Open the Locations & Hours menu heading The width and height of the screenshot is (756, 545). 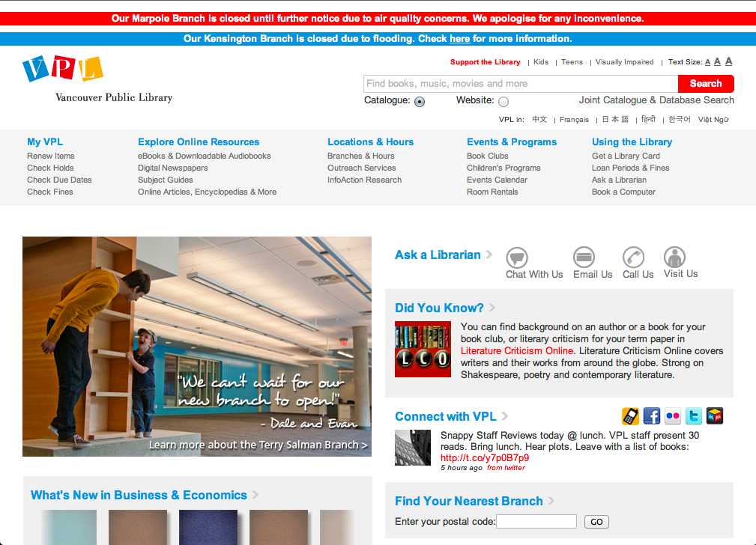click(370, 141)
